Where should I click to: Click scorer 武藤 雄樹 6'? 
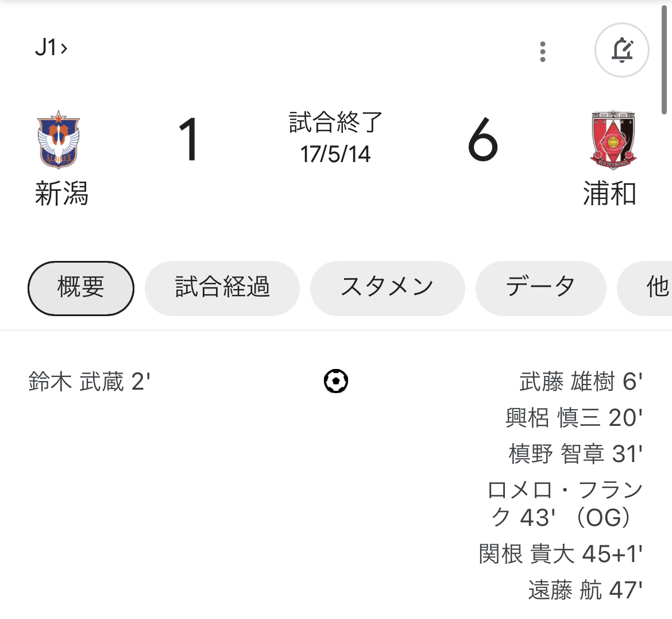581,382
